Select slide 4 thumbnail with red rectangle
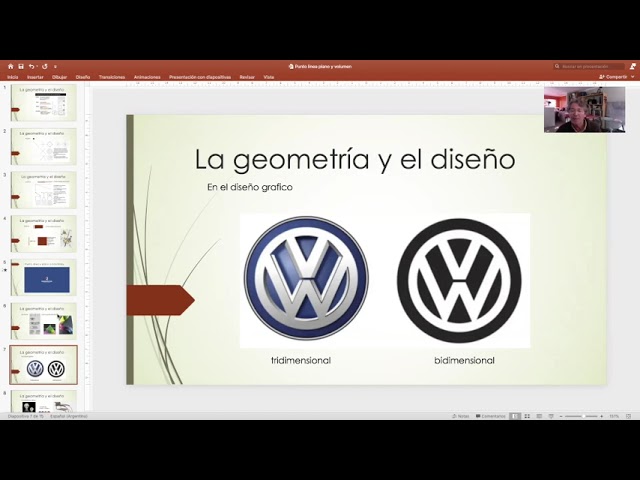The image size is (640, 480). [43, 233]
